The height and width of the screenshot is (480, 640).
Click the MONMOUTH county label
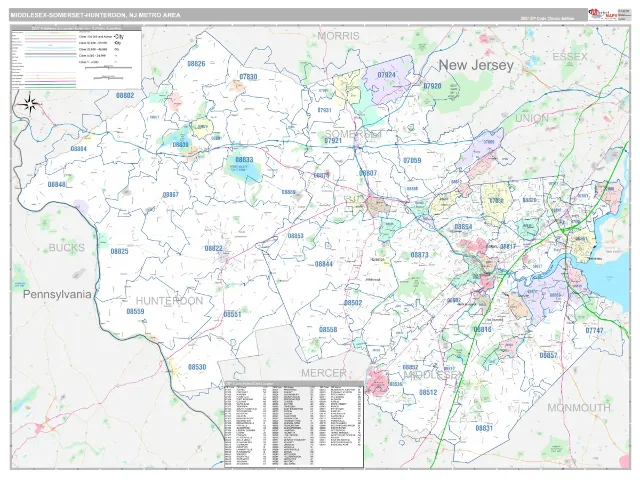click(579, 407)
